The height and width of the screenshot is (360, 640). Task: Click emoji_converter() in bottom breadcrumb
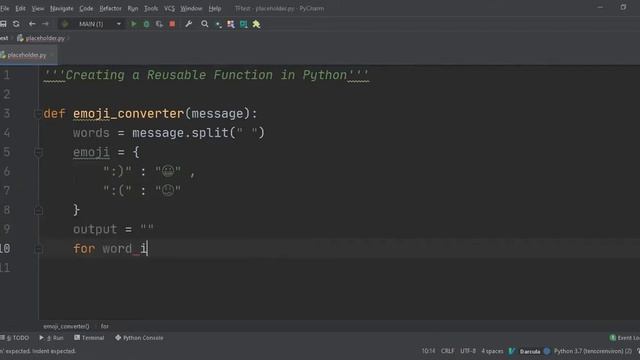pyautogui.click(x=66, y=327)
